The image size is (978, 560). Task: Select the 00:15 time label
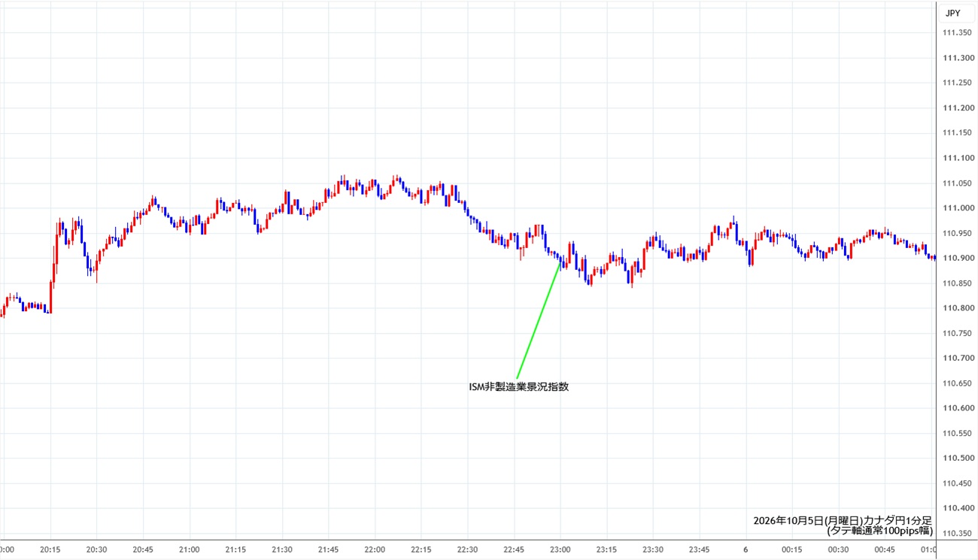[791, 549]
